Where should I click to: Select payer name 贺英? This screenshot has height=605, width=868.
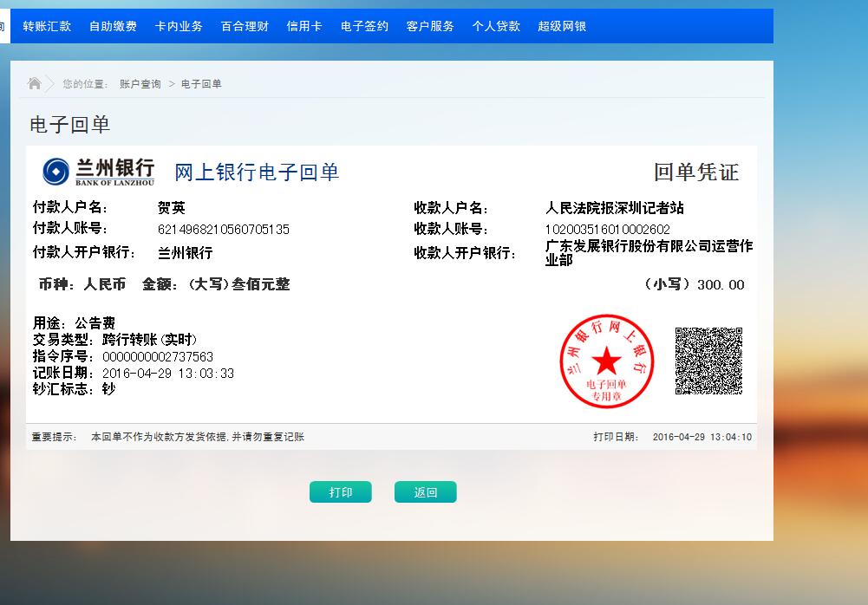[x=172, y=207]
